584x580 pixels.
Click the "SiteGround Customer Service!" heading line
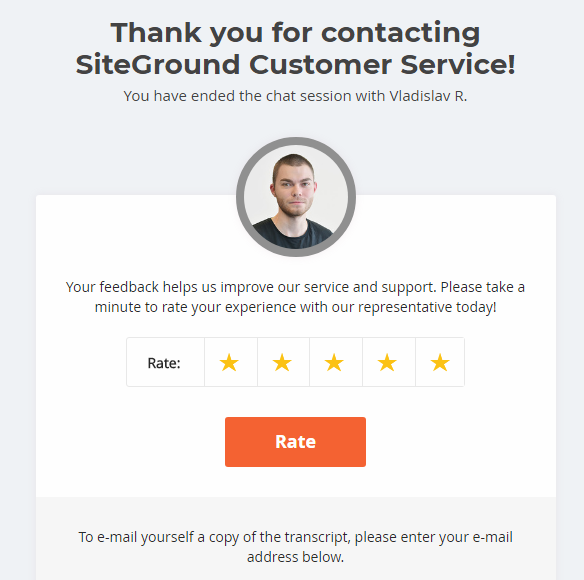(x=295, y=65)
